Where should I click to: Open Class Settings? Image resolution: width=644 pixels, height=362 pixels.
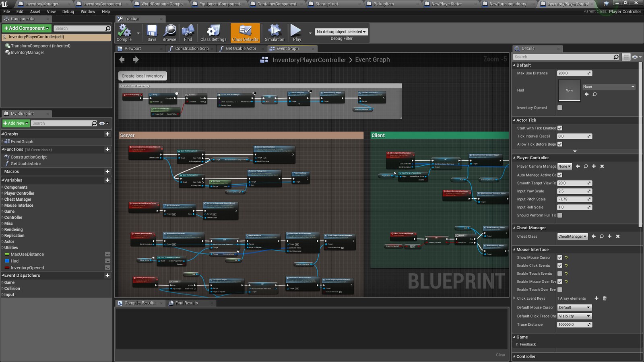pyautogui.click(x=213, y=32)
